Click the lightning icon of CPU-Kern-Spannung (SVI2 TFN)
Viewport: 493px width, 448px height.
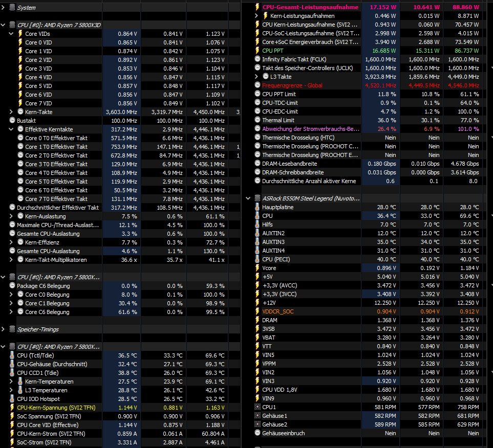pos(12,408)
